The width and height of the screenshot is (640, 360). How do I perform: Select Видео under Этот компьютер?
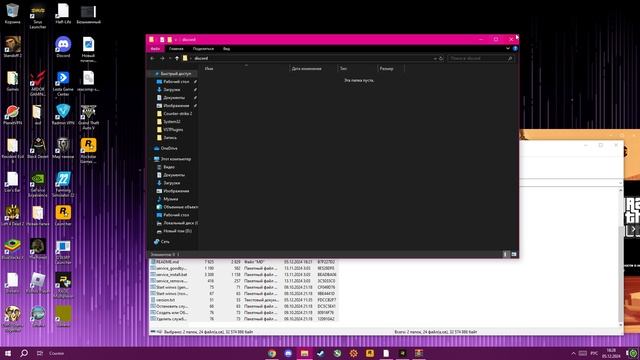tap(169, 167)
